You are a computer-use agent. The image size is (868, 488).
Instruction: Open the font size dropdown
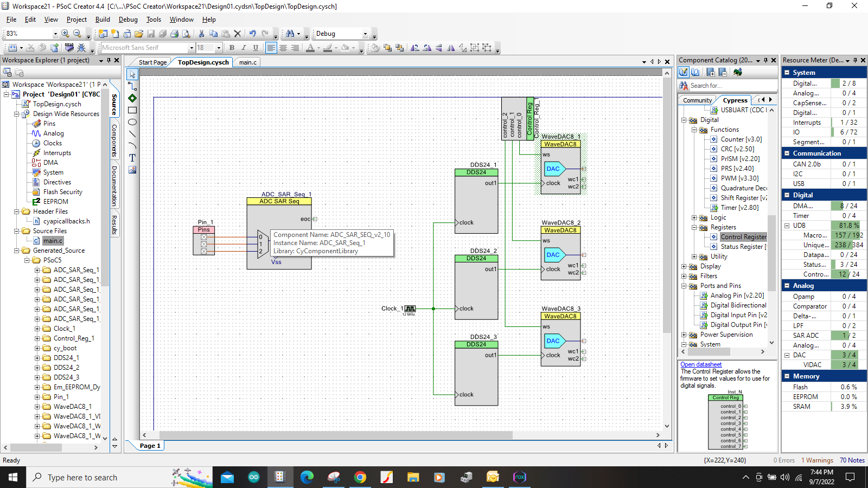coord(219,48)
